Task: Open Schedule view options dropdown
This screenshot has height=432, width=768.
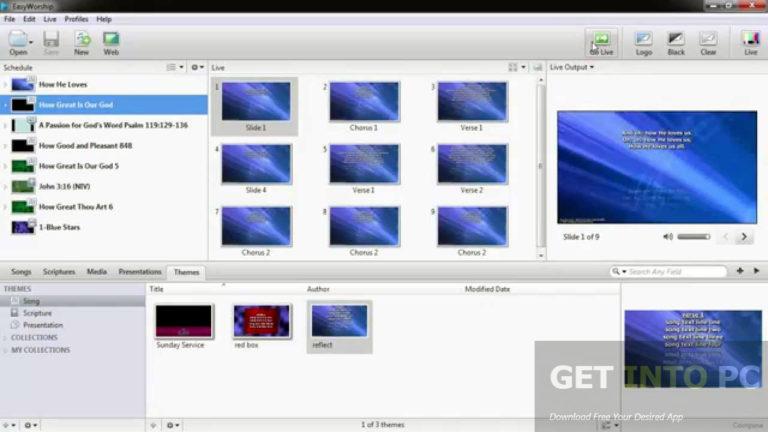Action: coord(175,67)
